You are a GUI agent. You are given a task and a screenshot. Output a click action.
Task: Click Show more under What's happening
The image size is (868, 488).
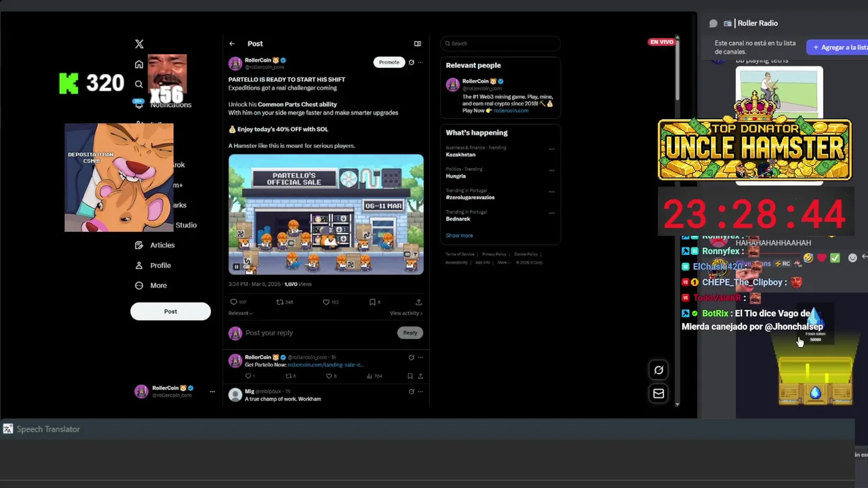click(x=459, y=235)
